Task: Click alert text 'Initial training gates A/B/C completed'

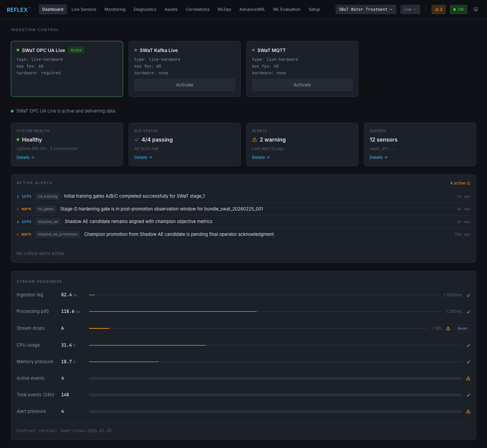Action: tap(134, 196)
